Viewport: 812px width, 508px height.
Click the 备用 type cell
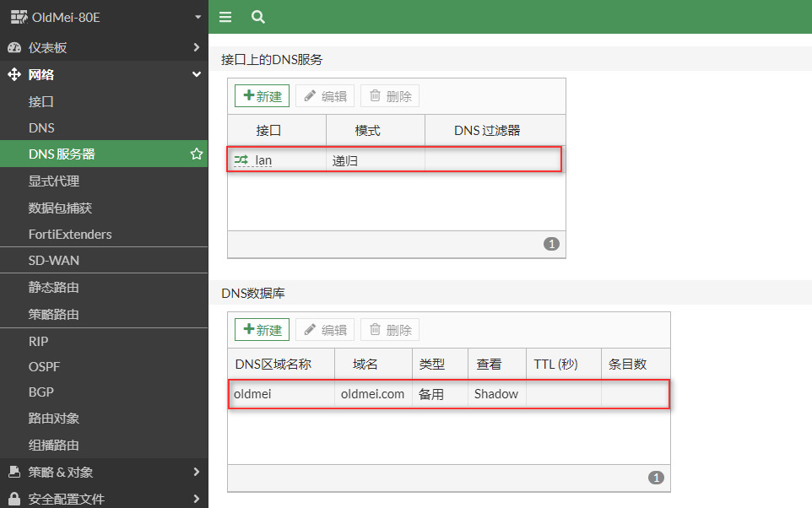click(x=440, y=393)
